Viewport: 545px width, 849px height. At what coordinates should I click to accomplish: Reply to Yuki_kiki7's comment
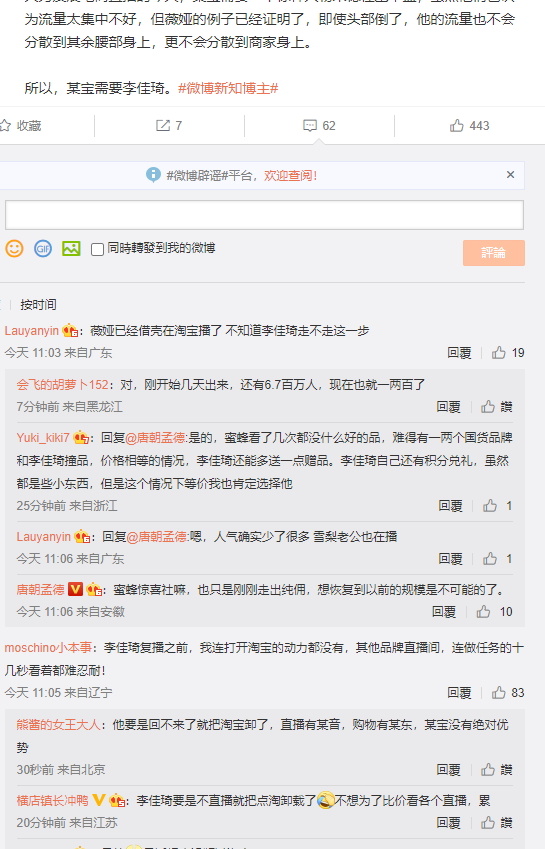450,506
